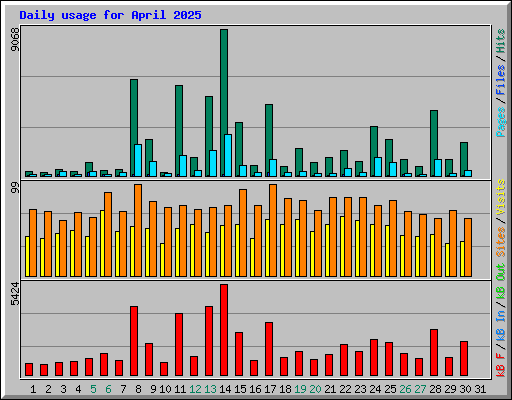Image resolution: width=512 pixels, height=400 pixels.
Task: Click day label 16 on the axis
Action: coord(255,389)
